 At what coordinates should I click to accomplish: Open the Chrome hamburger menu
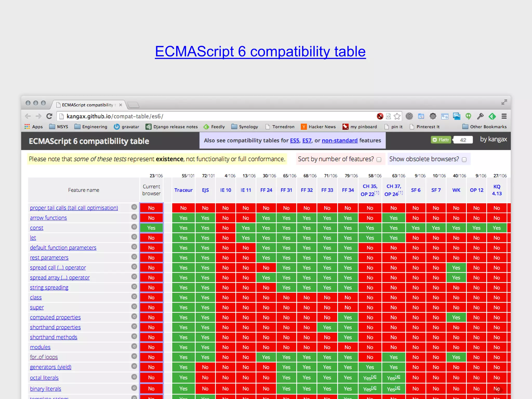point(504,116)
